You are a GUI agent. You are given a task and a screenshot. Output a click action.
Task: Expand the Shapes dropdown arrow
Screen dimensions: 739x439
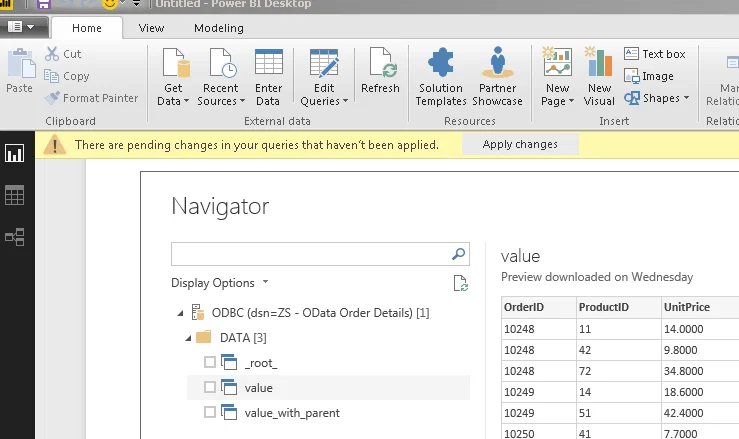tap(686, 98)
